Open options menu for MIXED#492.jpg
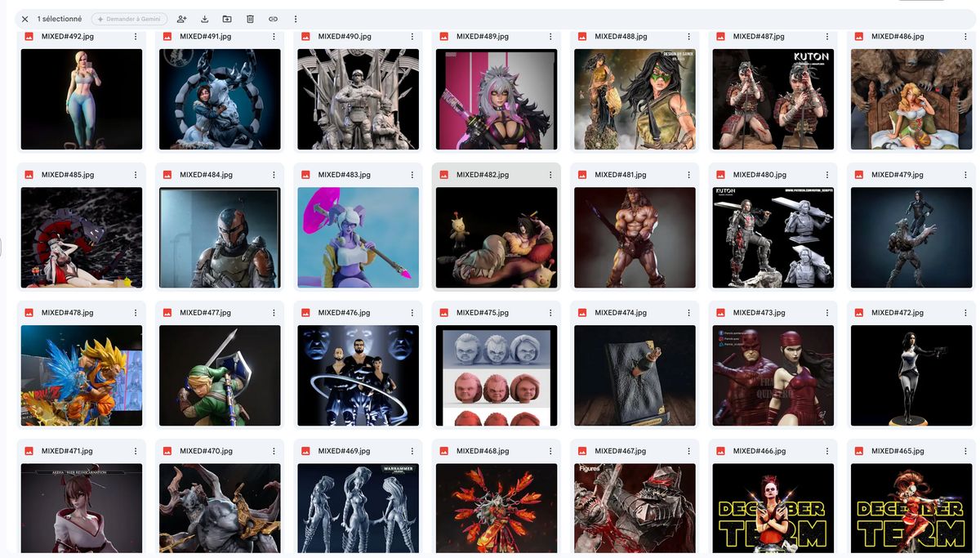This screenshot has height=558, width=980. [136, 37]
